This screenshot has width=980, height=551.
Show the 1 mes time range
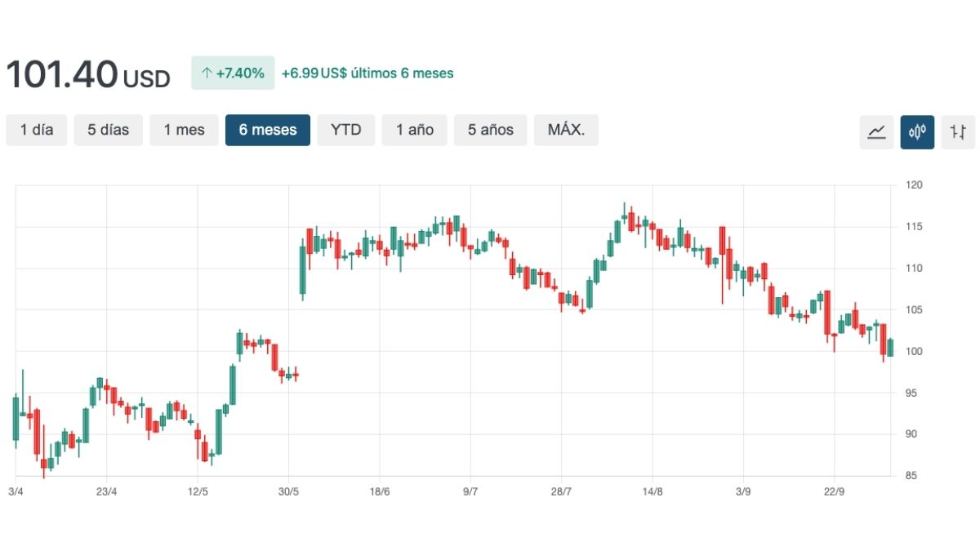(184, 130)
